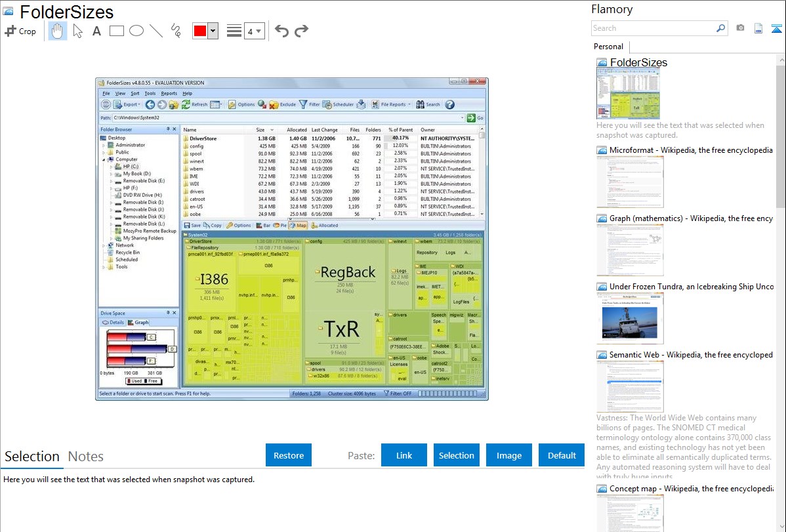Select the straight line drawing tool
The width and height of the screenshot is (786, 532).
click(x=156, y=31)
